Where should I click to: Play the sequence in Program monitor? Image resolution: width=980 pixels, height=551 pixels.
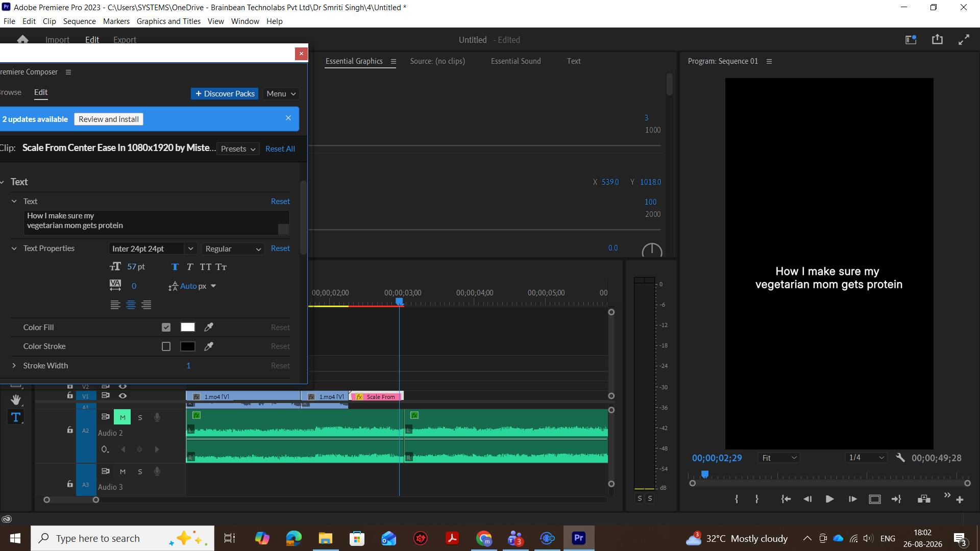click(x=829, y=499)
